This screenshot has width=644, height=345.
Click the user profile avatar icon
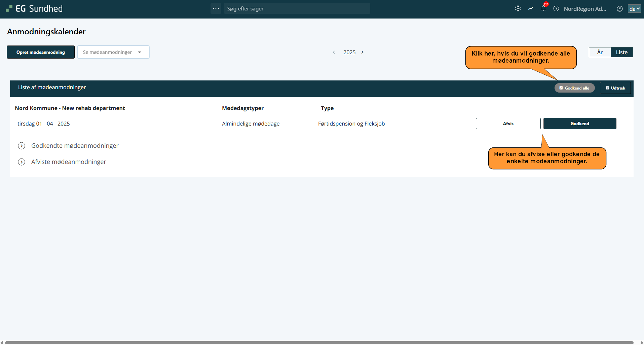[619, 9]
